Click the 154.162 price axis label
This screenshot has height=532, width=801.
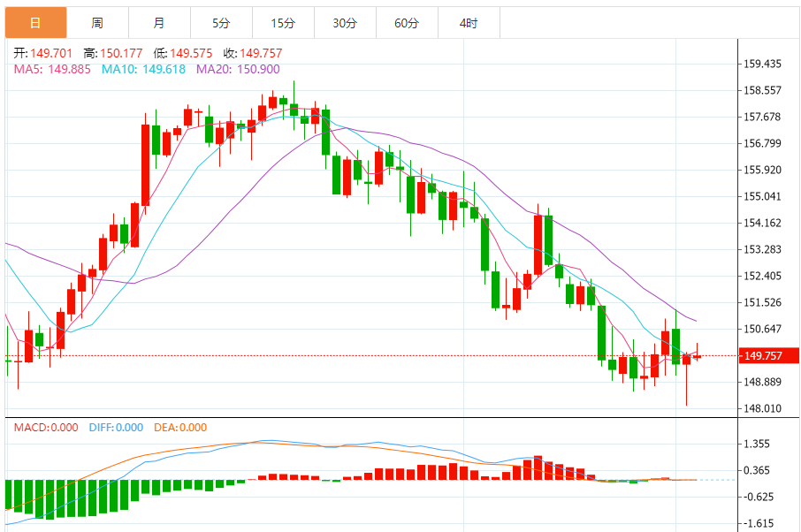tap(762, 223)
